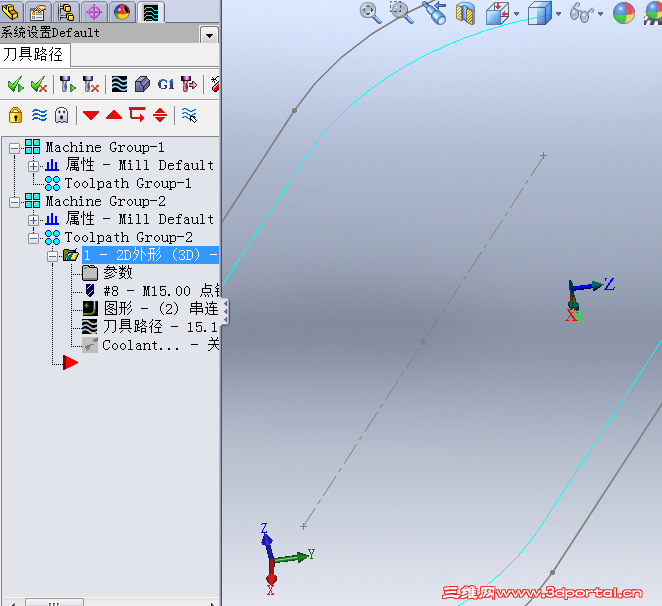The width and height of the screenshot is (662, 606).
Task: Click the bottom-left view triad
Action: [287, 559]
